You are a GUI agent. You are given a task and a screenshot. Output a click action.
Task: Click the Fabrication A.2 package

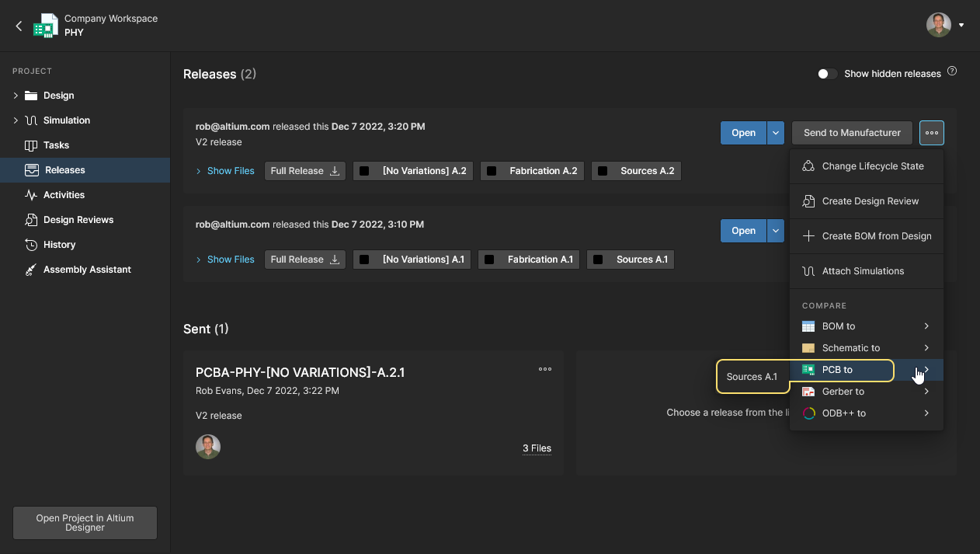click(x=532, y=171)
